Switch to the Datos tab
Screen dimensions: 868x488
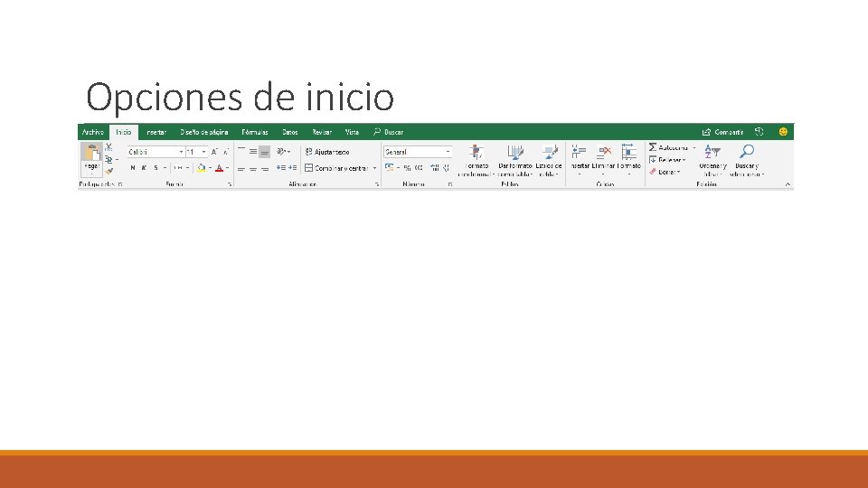290,132
